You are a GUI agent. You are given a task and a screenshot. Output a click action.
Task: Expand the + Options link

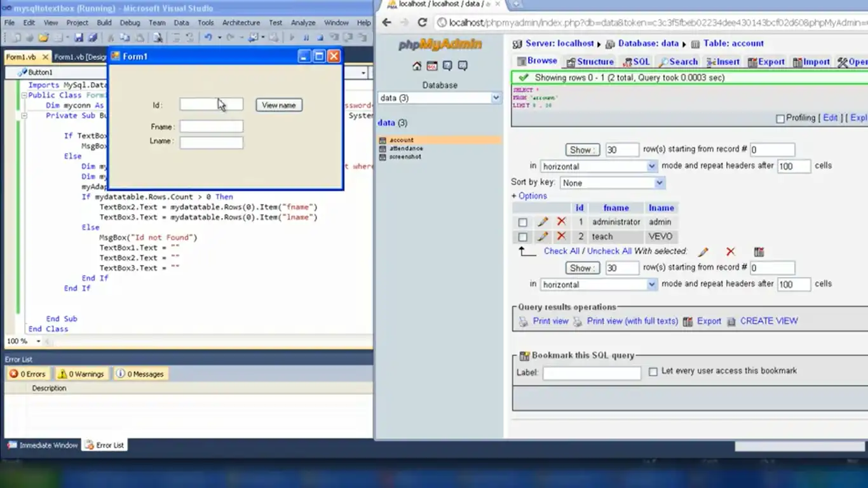(x=529, y=196)
